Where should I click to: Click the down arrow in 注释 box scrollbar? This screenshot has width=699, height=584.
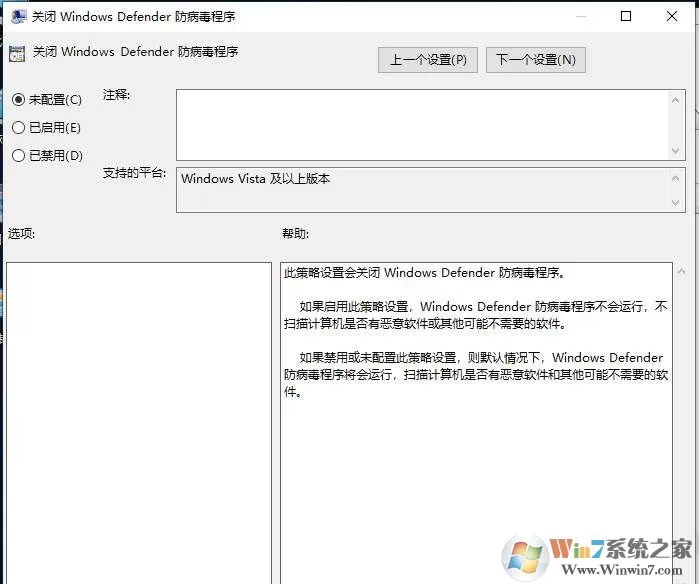coord(675,151)
